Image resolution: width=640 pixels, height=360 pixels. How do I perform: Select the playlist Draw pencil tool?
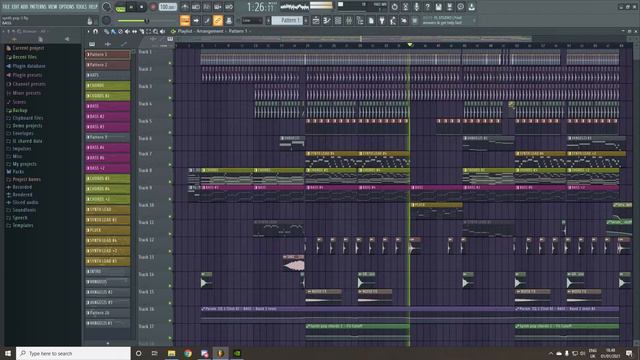click(x=107, y=31)
